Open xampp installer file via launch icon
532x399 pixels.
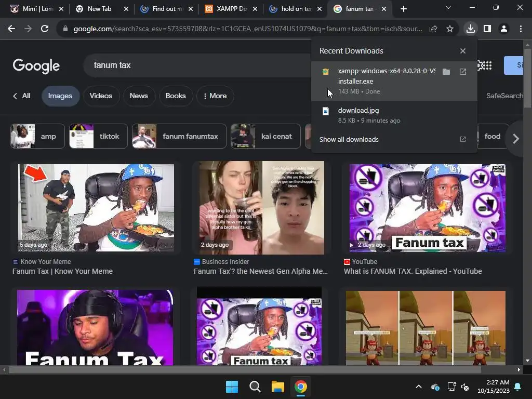click(463, 72)
